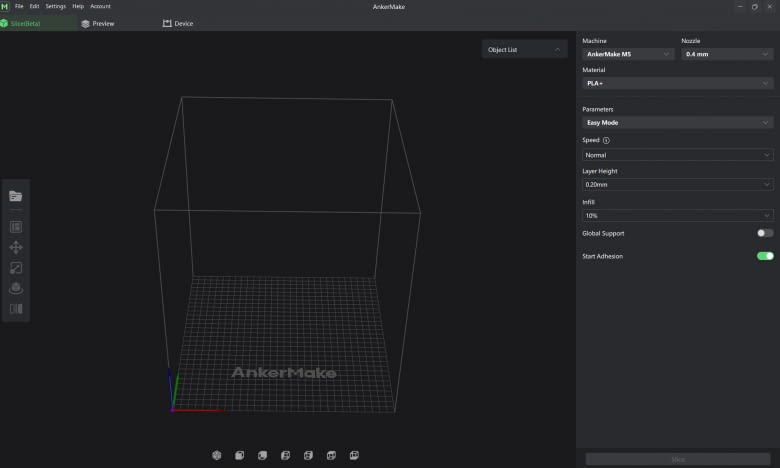
Task: Collapse the Object List panel
Action: (557, 49)
